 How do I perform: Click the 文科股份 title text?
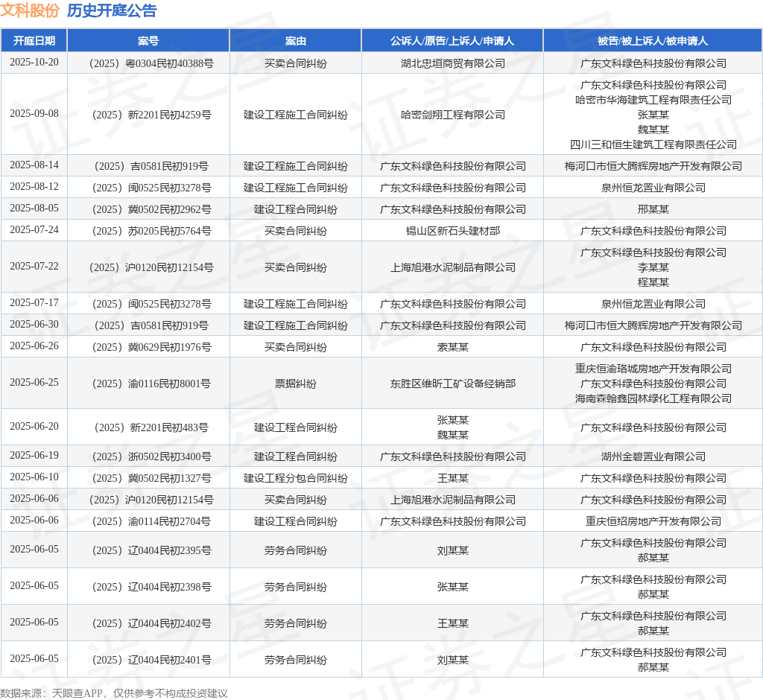point(30,10)
